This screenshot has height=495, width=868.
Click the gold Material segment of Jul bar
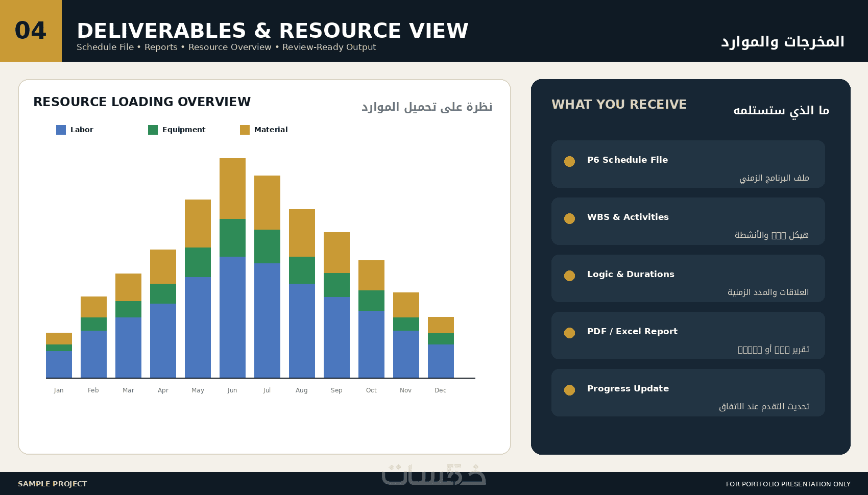pyautogui.click(x=267, y=203)
